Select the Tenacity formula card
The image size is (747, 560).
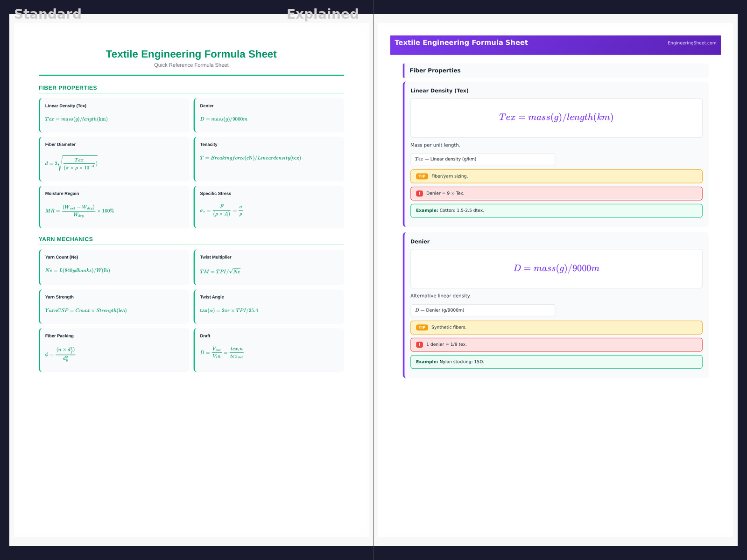click(x=269, y=159)
